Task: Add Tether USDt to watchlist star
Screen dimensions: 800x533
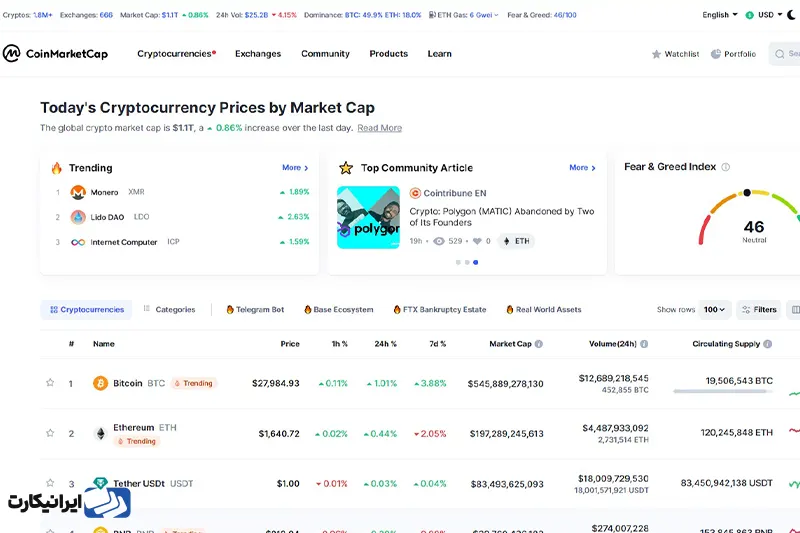Action: click(x=50, y=483)
